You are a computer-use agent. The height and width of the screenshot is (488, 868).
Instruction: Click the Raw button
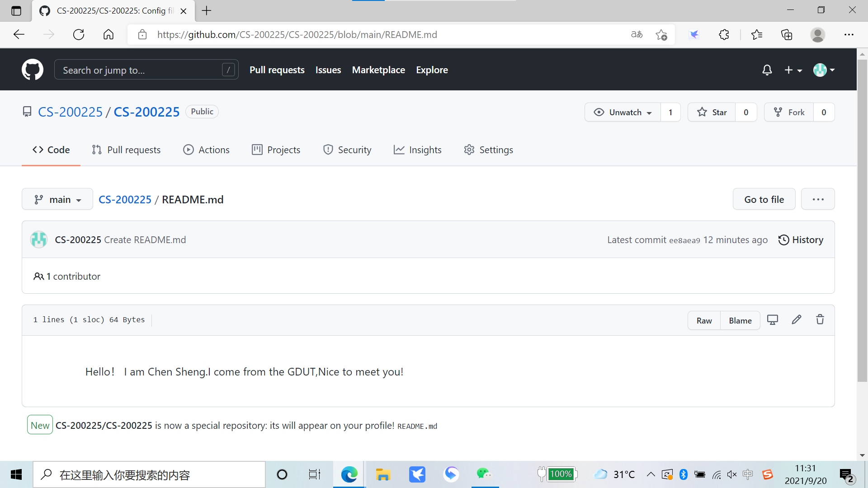(704, 320)
